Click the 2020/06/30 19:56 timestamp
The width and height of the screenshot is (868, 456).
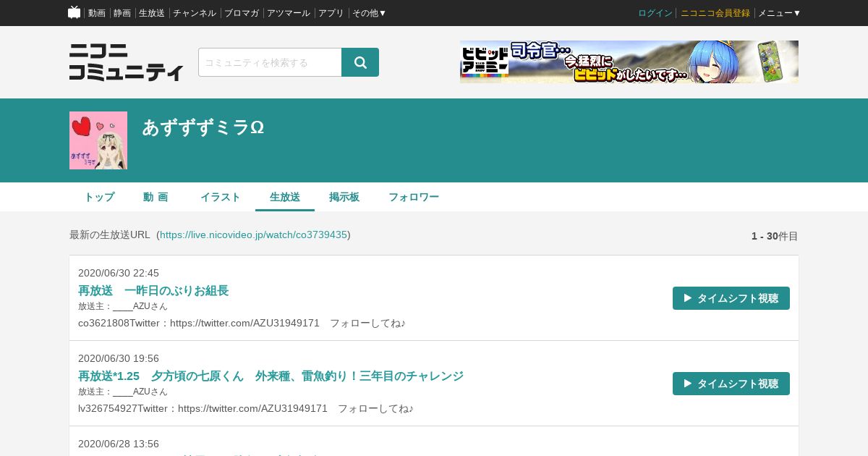click(x=119, y=358)
